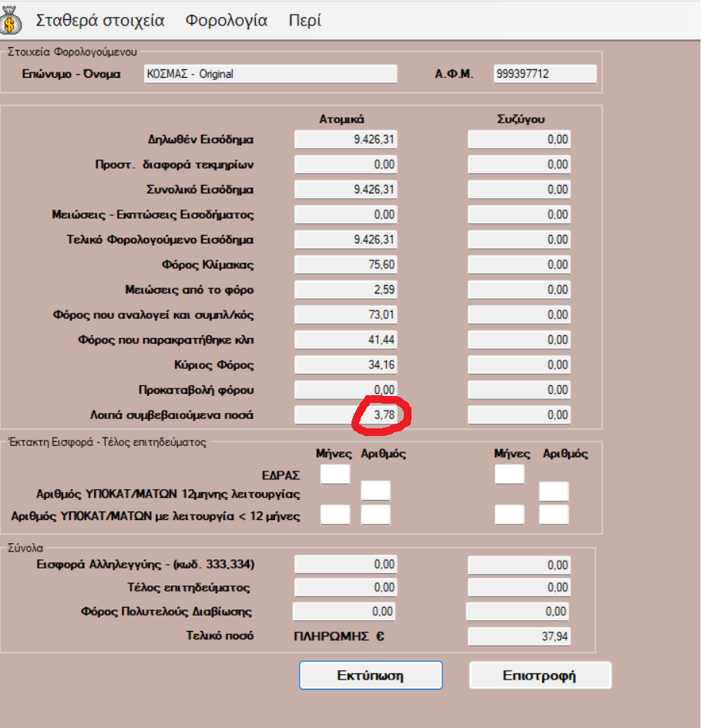Click the Ατομικά column header

click(341, 119)
